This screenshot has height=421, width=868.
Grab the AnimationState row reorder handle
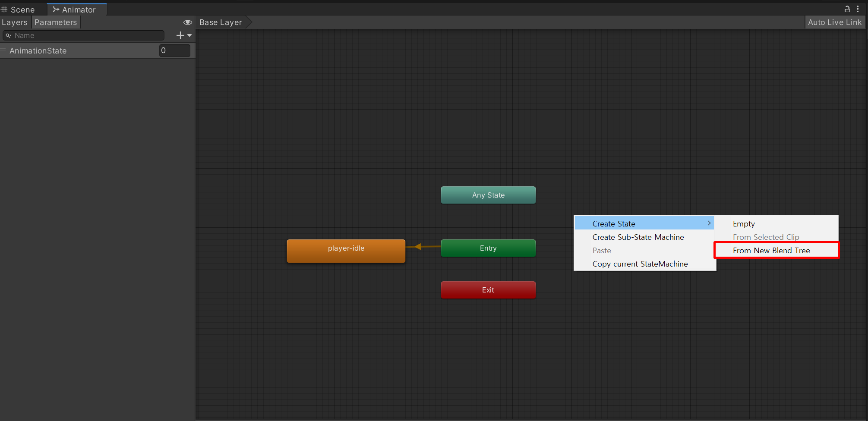[x=3, y=50]
